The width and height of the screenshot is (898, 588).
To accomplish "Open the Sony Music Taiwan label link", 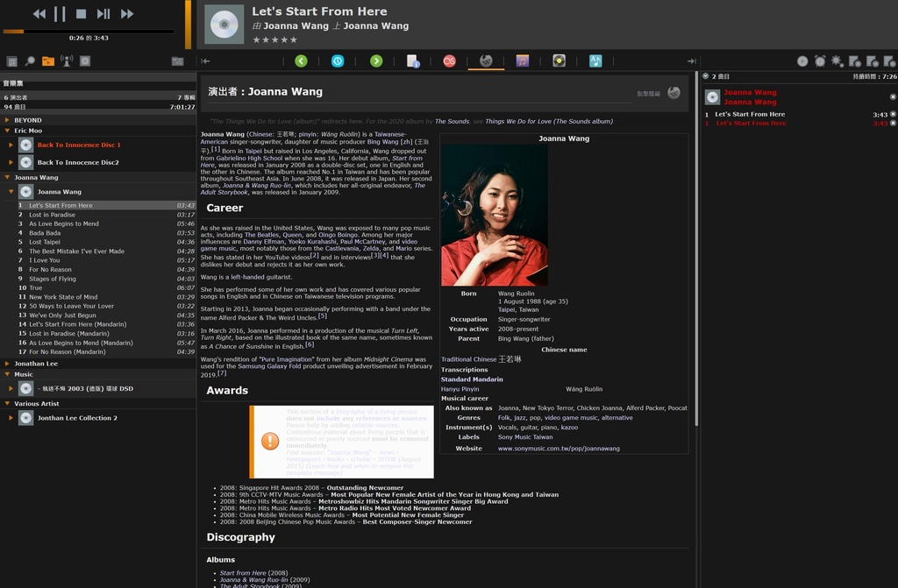I will tap(525, 437).
